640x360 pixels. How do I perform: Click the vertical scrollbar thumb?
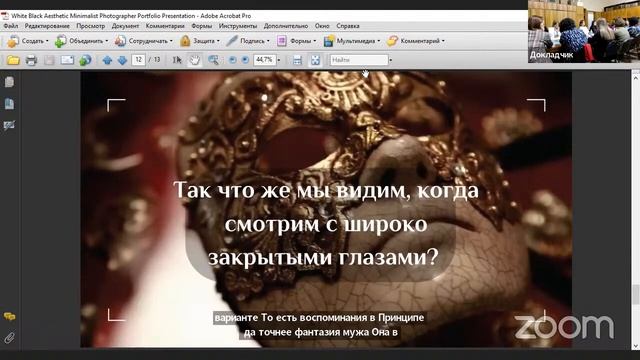tap(636, 294)
